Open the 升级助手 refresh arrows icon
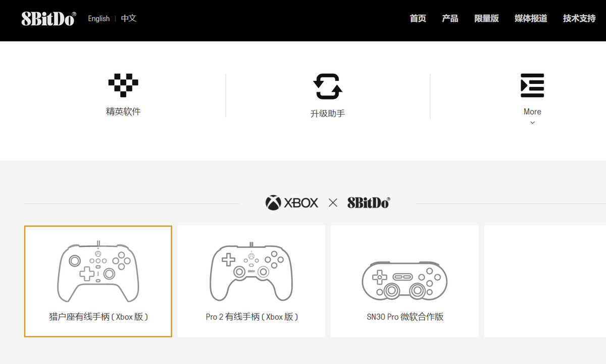This screenshot has width=606, height=364. tap(328, 86)
